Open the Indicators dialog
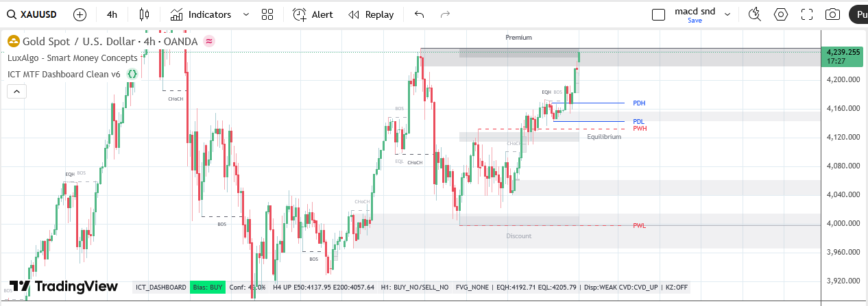 coord(201,14)
